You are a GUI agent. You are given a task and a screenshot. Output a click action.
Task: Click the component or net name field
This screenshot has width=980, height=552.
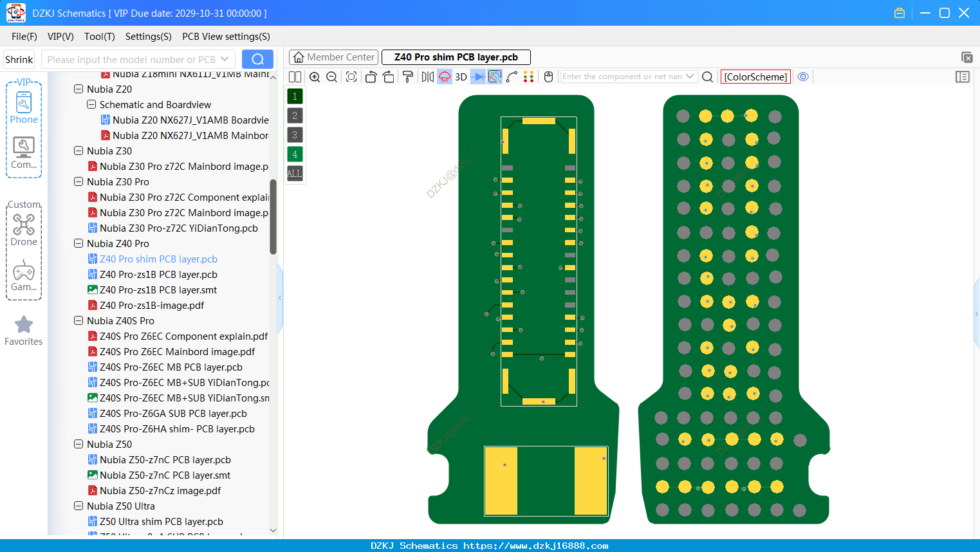622,77
